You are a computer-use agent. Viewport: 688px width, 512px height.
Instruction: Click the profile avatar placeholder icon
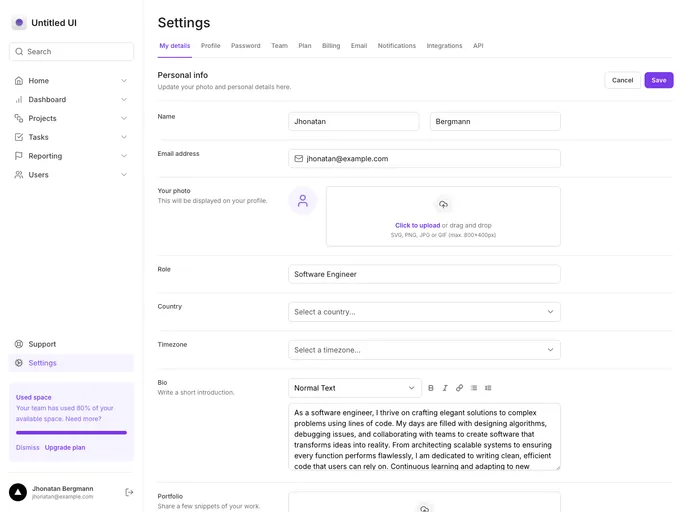click(x=303, y=201)
